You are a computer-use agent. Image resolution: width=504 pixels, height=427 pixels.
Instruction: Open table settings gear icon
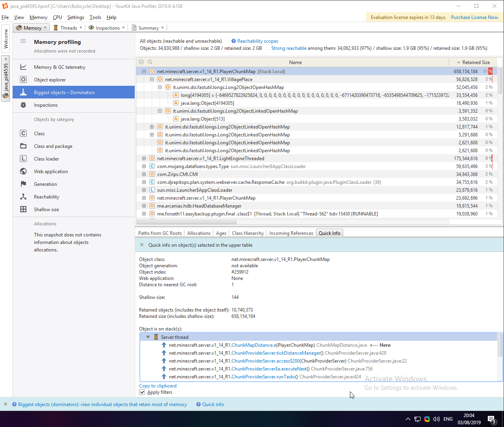(x=141, y=62)
